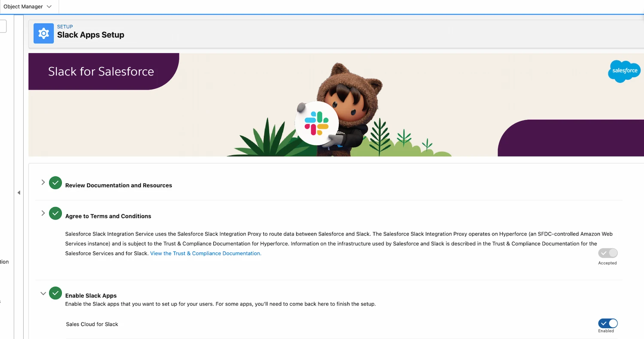Click the SETUP label above the title
644x339 pixels.
(65, 27)
